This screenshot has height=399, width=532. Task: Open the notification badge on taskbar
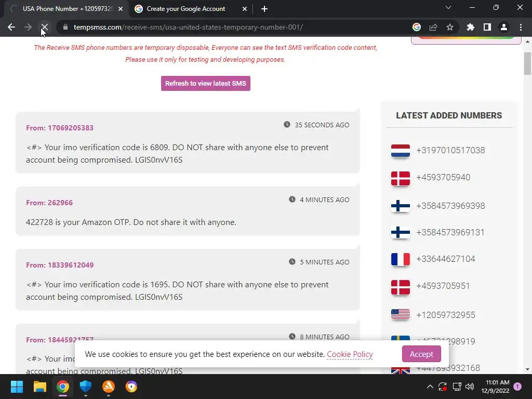tap(517, 387)
